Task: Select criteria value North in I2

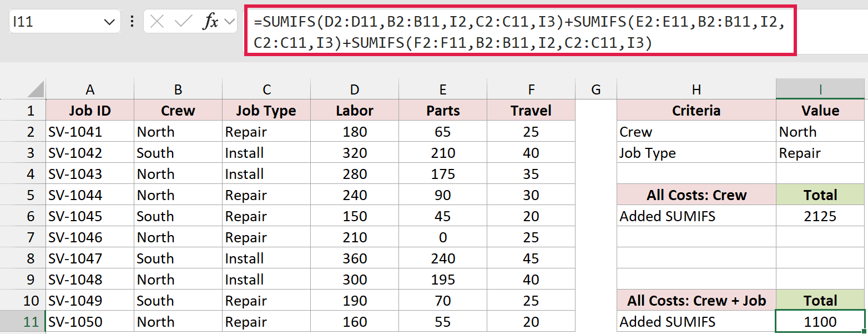Action: (x=820, y=132)
